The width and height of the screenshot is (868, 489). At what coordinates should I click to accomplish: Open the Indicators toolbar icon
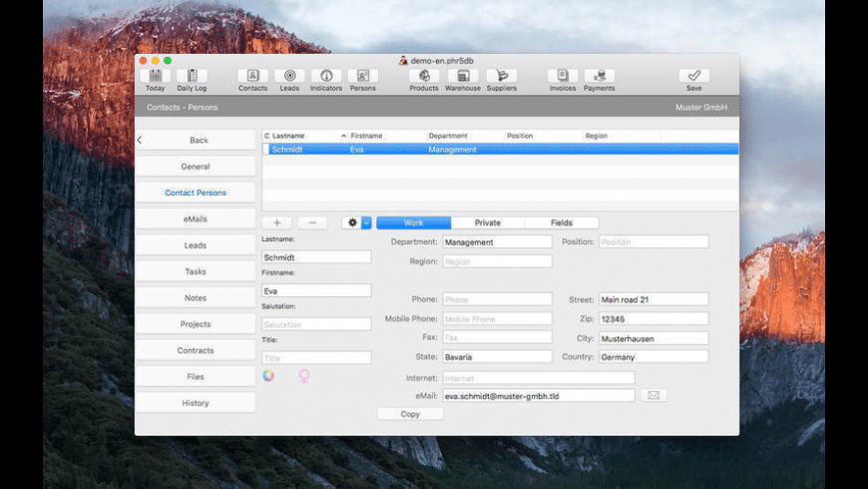click(326, 76)
